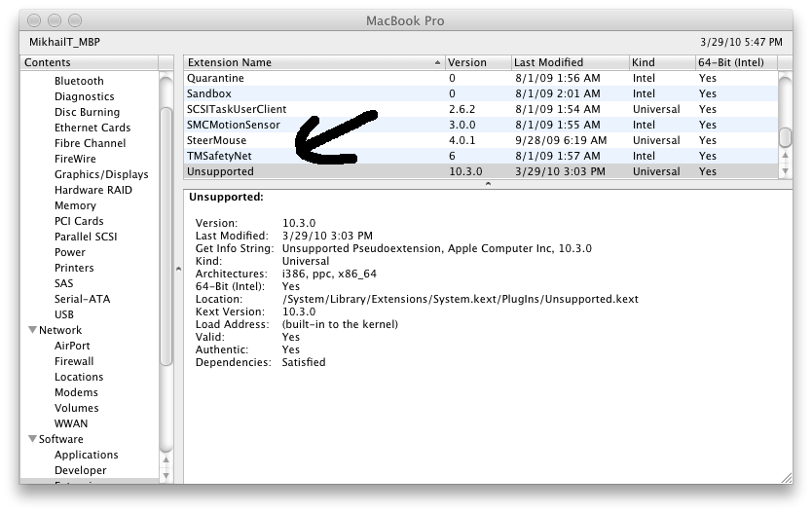
Task: Select the TMSafetyNet extension row
Action: [x=481, y=156]
